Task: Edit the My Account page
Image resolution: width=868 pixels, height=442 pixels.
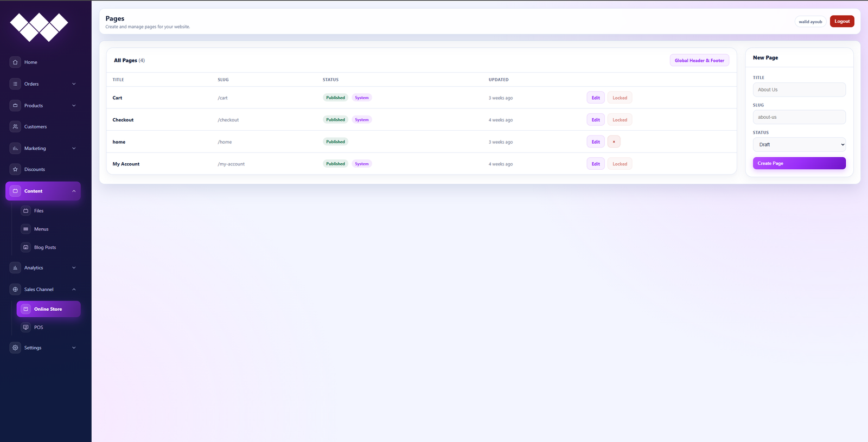Action: point(596,164)
